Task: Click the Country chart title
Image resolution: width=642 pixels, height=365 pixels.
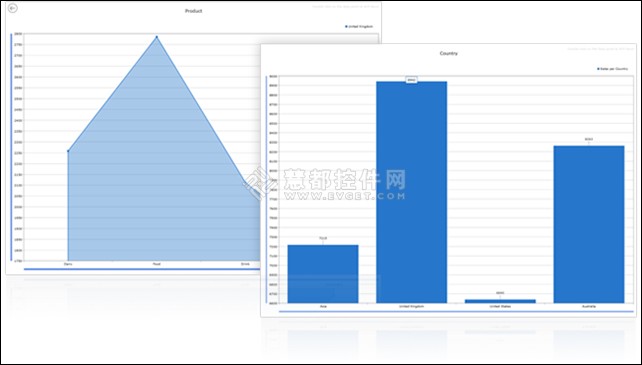Action: (x=449, y=53)
